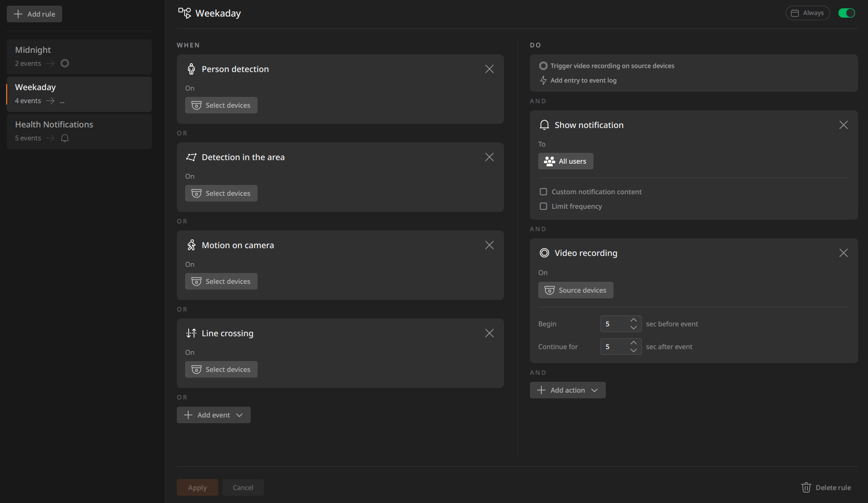Click the Apply button
This screenshot has height=503, width=868.
click(x=198, y=487)
